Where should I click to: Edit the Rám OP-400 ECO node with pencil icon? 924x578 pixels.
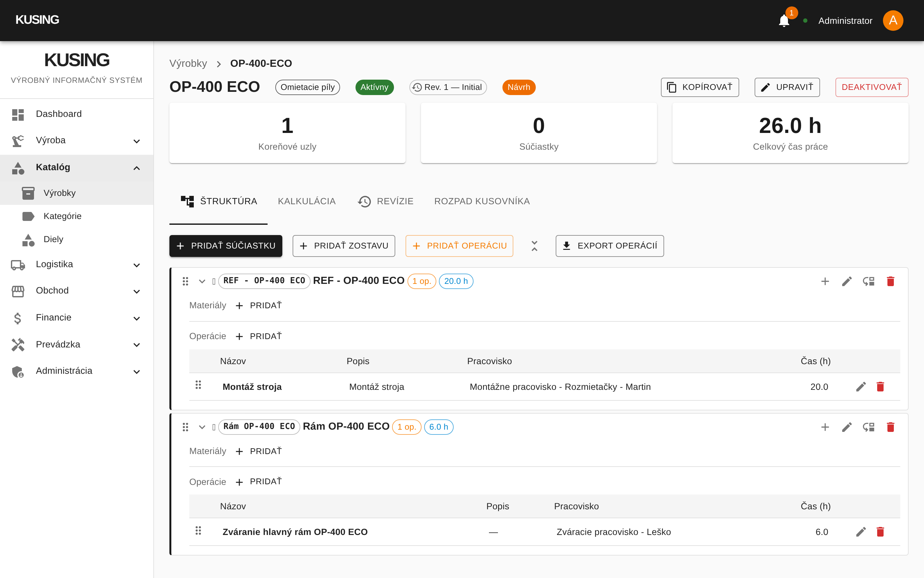[x=847, y=427]
